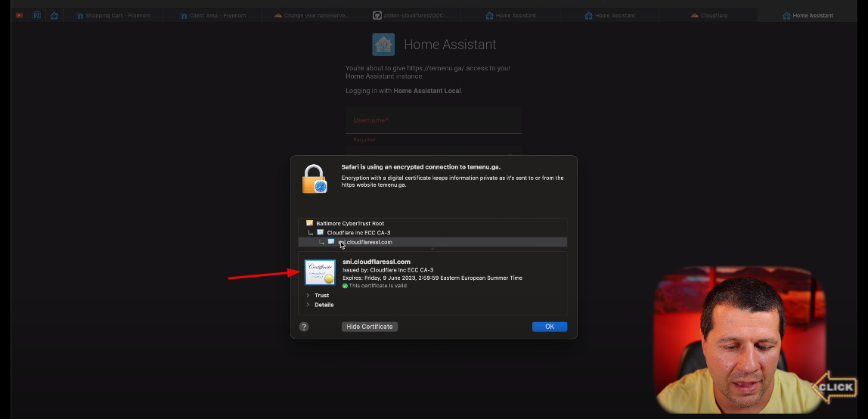The height and width of the screenshot is (419, 868).
Task: Click 'Safari is using an encrypted connection' heading
Action: click(420, 166)
